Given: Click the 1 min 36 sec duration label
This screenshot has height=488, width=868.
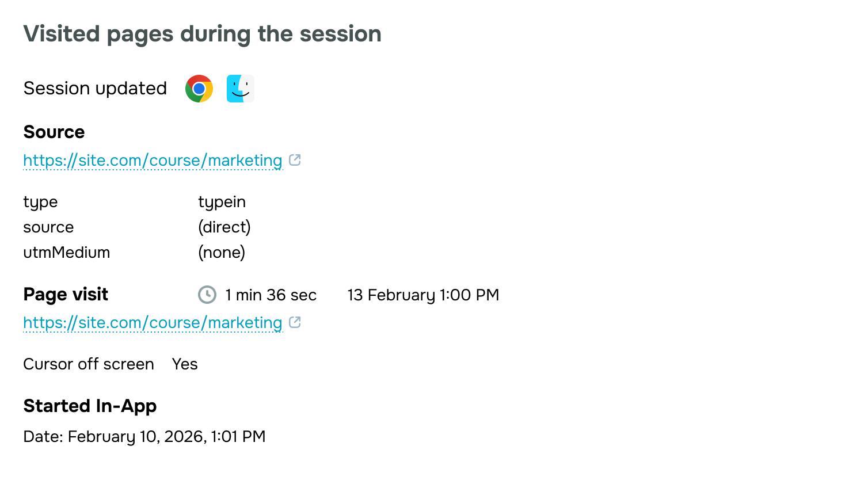Looking at the screenshot, I should tap(270, 295).
